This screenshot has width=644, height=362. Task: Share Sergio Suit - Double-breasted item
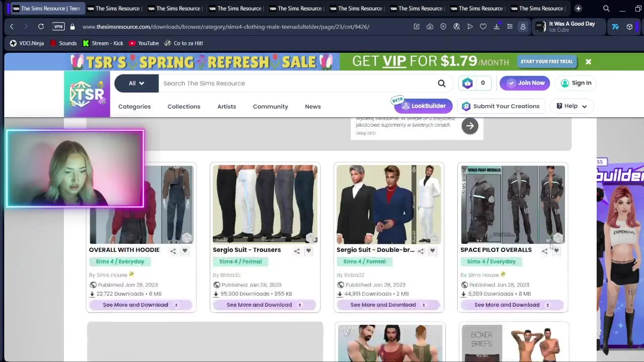(421, 251)
